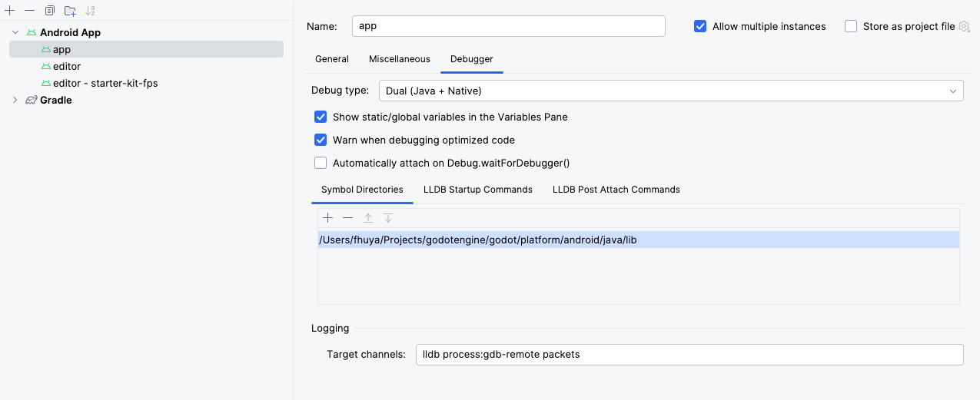Click the Target channels label
Viewport: 980px width, 400px height.
coord(366,355)
